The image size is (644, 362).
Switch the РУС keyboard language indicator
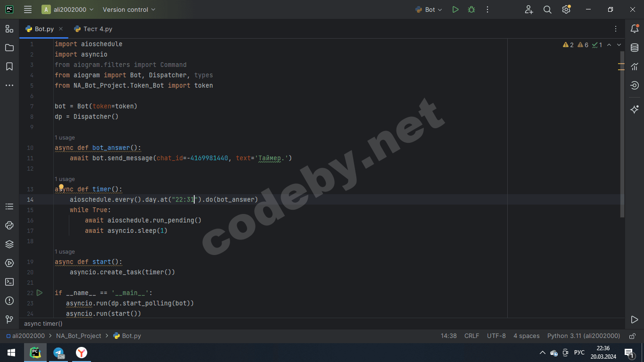(579, 353)
